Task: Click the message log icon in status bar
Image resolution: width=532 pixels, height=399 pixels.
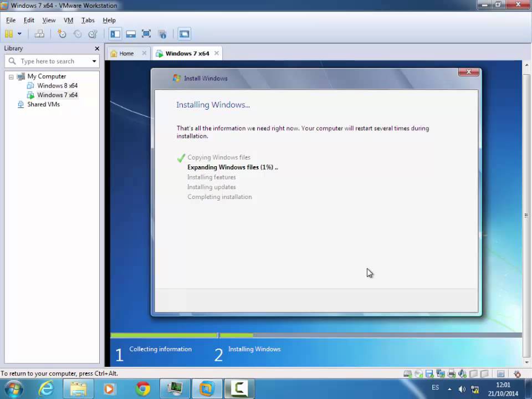Action: pyautogui.click(x=500, y=374)
